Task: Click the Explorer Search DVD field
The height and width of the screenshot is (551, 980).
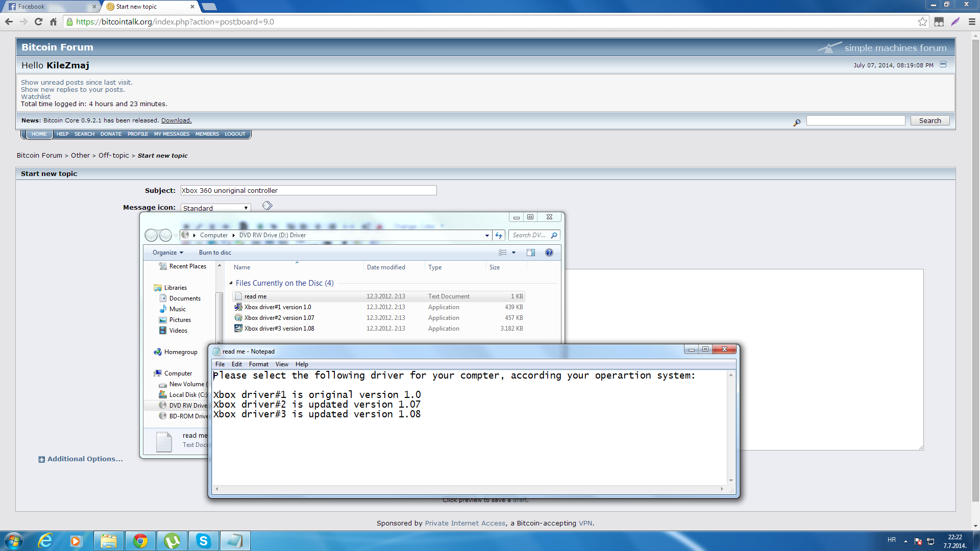Action: click(x=534, y=235)
